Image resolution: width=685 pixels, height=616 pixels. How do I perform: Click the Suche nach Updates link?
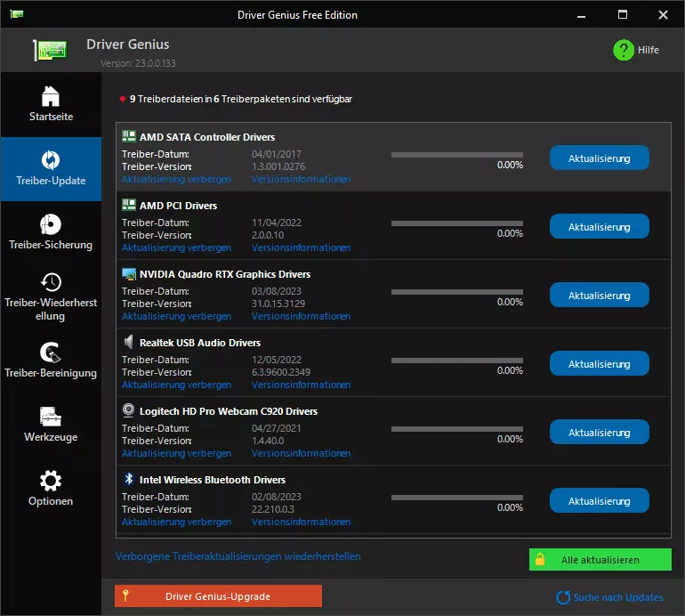point(618,597)
